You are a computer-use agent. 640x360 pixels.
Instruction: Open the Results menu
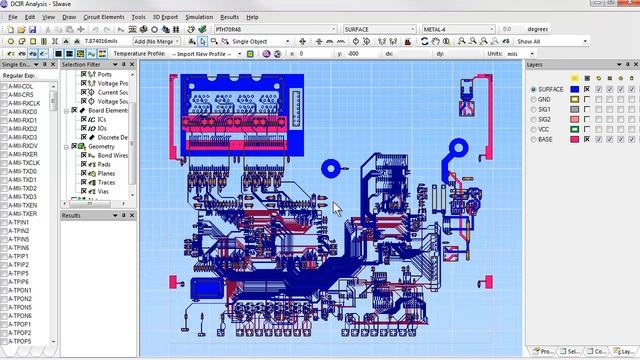tap(229, 17)
